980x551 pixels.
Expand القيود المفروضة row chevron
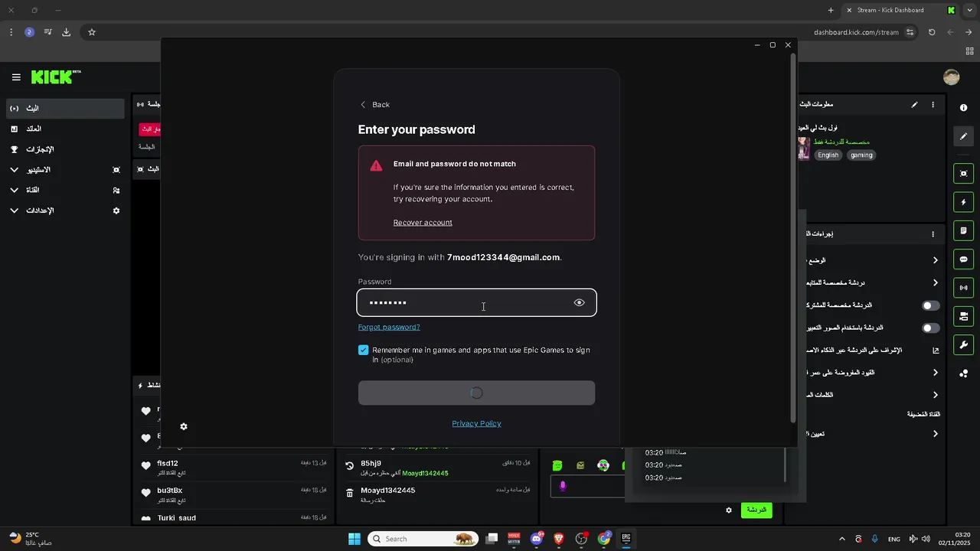click(x=935, y=373)
